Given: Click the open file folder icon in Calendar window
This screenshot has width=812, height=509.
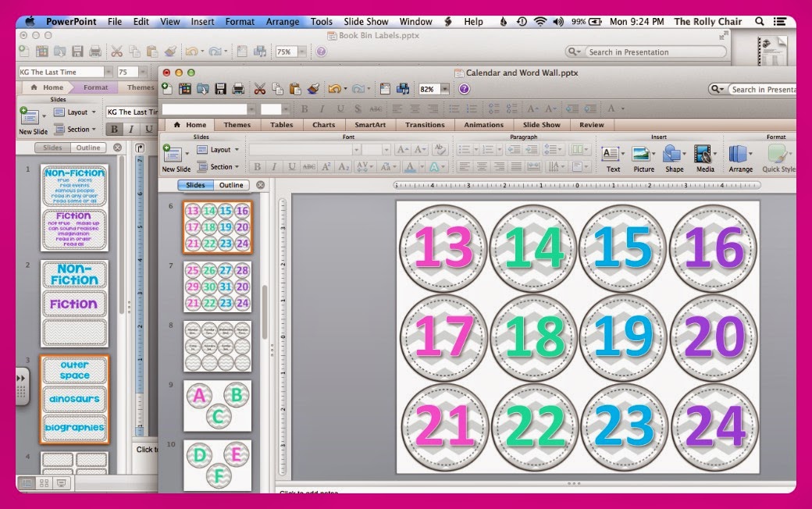Looking at the screenshot, I should [202, 89].
